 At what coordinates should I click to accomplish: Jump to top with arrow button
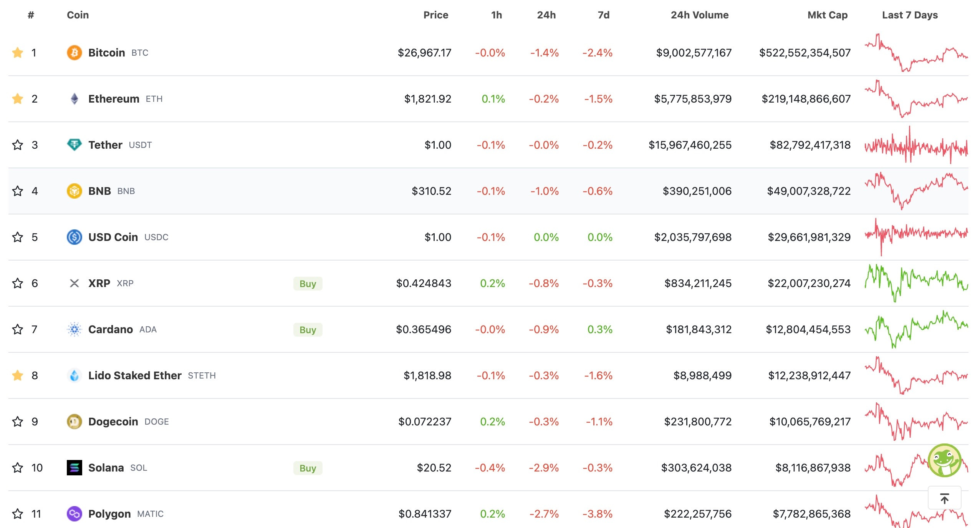945,498
